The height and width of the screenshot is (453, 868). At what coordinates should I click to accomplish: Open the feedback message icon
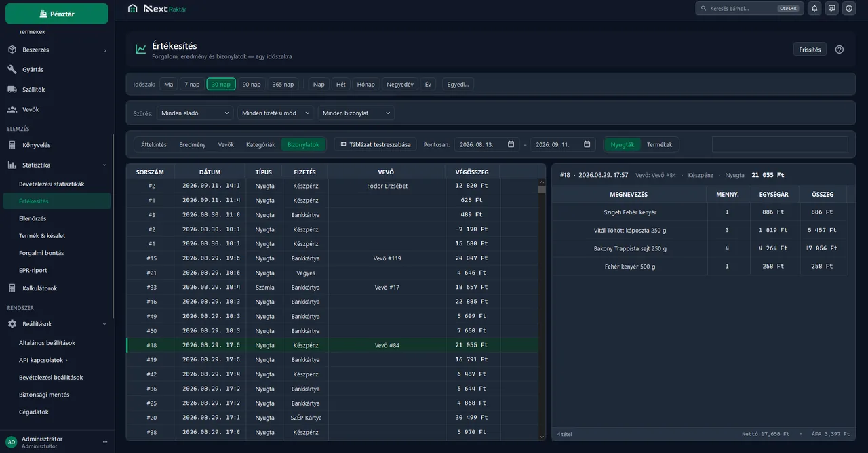(832, 8)
